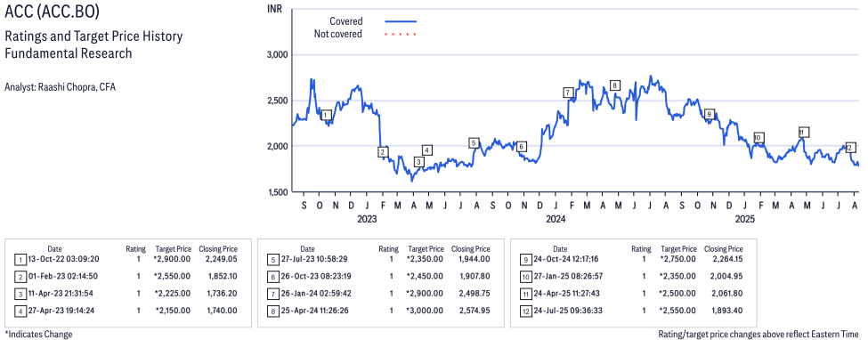Click closing price 2,498.75

(x=474, y=293)
